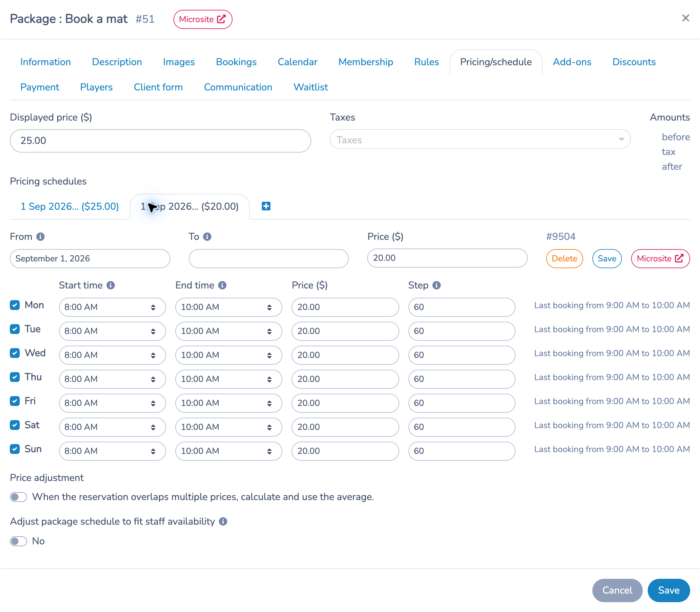Open Microsite link beside package title
700x612 pixels.
coord(203,19)
